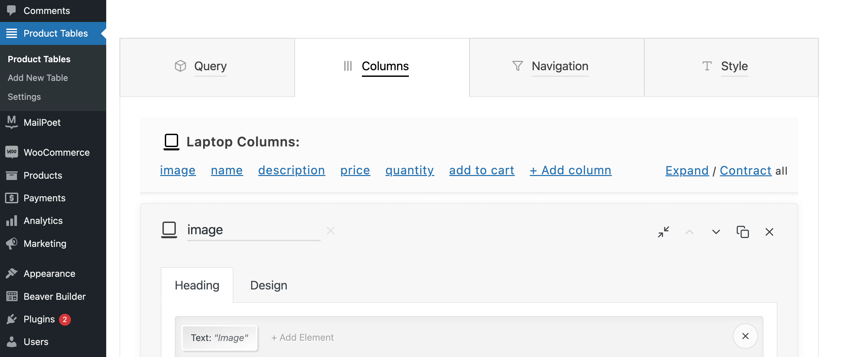Delete the image column
868x357 pixels.
(769, 232)
